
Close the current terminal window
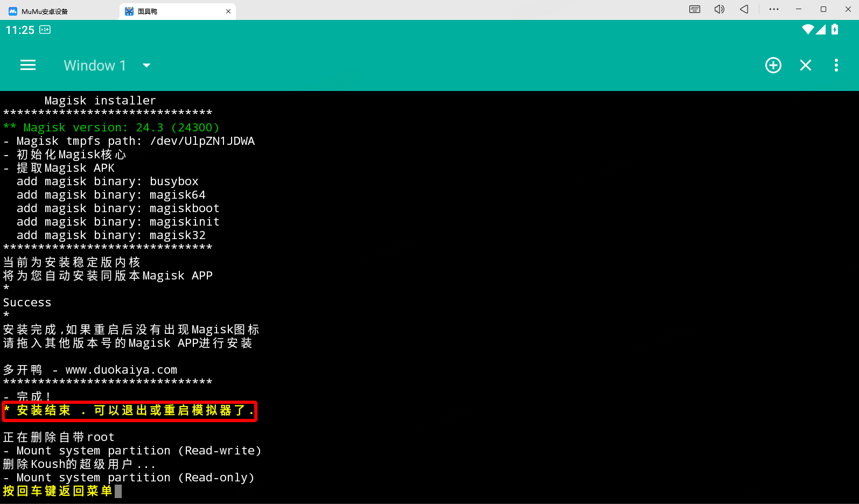[x=806, y=65]
